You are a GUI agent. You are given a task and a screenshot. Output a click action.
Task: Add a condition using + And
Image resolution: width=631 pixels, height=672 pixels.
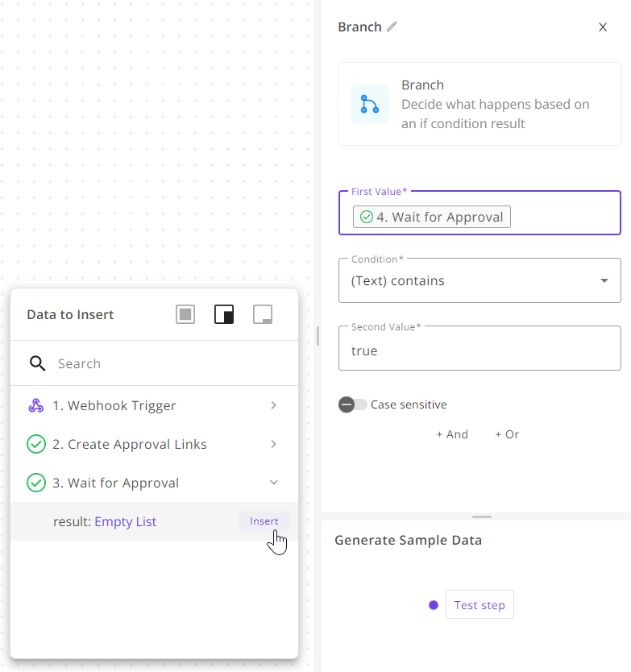[452, 434]
